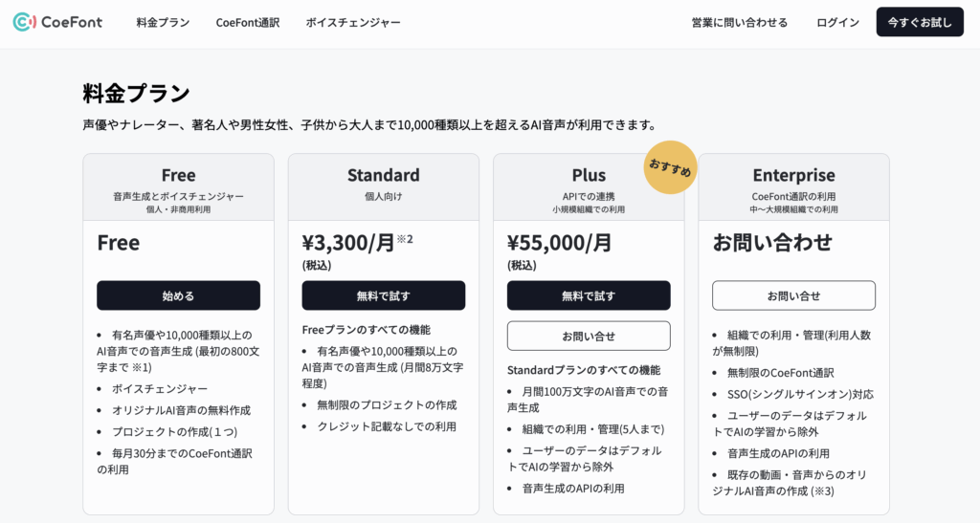
Task: Click 無料で試す under the Standard plan
Action: [383, 295]
